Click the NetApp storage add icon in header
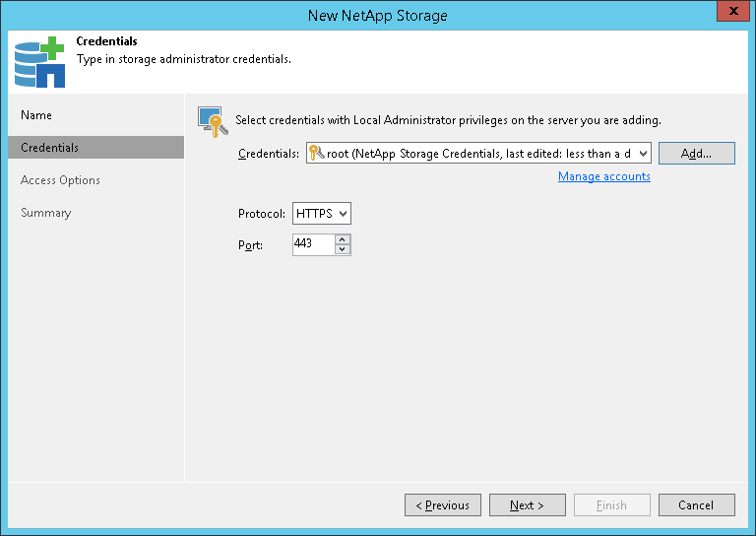The height and width of the screenshot is (536, 756). 39,62
